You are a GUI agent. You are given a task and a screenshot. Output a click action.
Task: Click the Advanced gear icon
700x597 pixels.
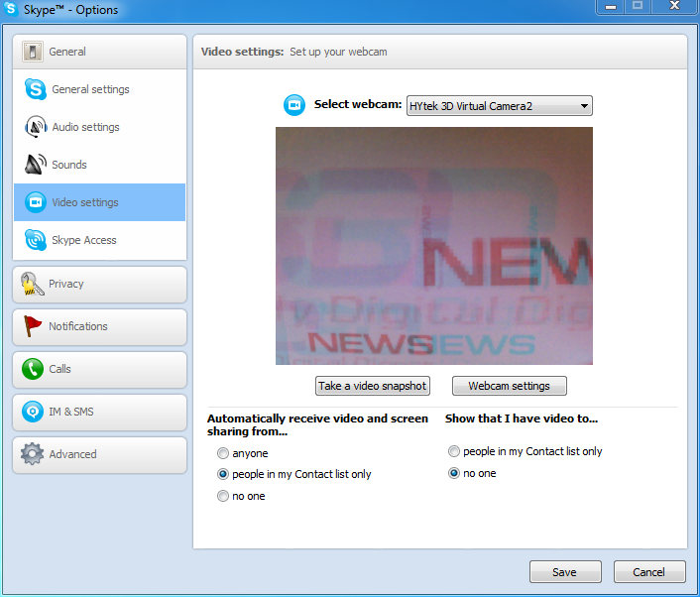32,454
